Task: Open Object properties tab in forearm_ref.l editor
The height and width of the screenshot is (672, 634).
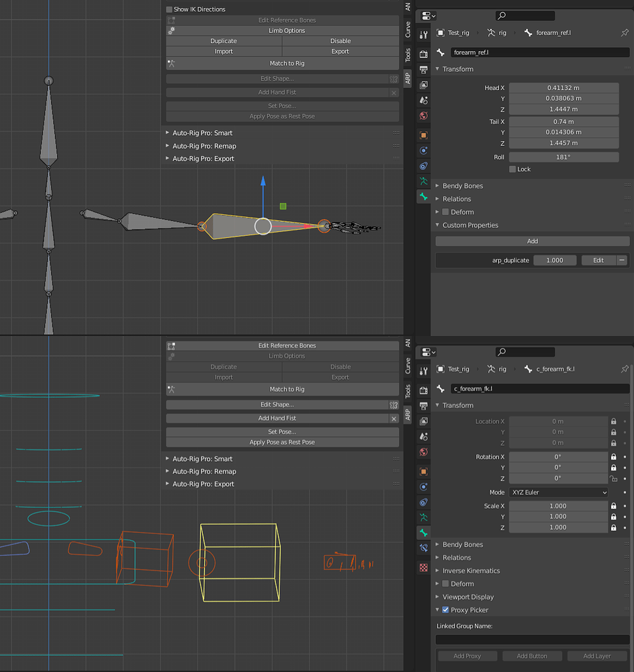Action: tap(423, 136)
